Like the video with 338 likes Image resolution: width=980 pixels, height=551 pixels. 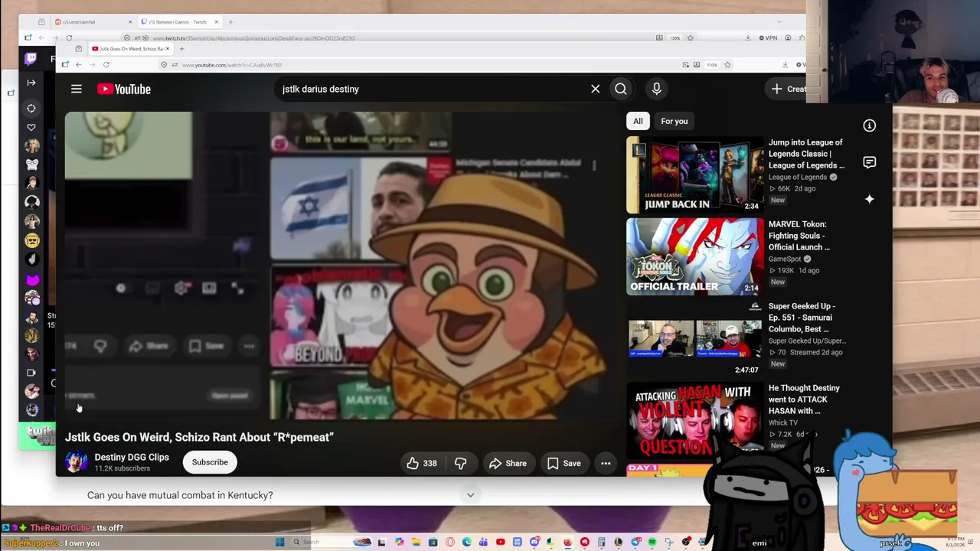pyautogui.click(x=421, y=463)
